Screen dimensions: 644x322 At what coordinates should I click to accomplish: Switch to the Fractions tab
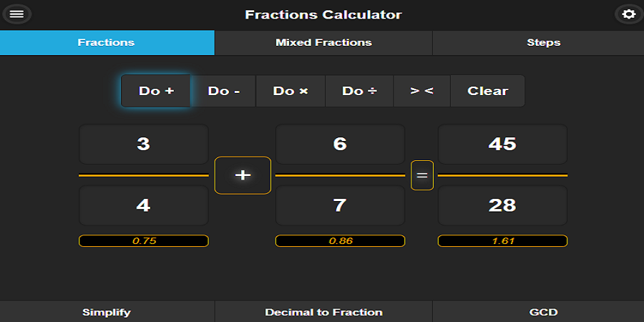click(x=107, y=42)
